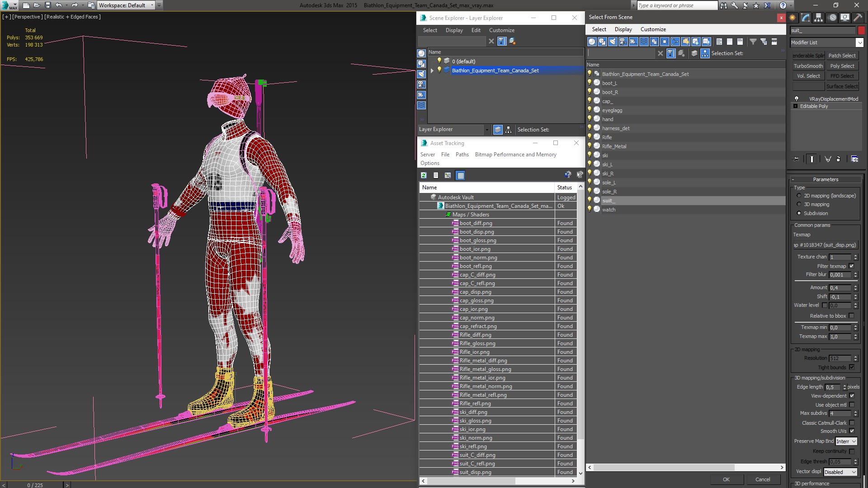Click Undo arrow in main title toolbar
Screen dimensions: 868x488
59,5
